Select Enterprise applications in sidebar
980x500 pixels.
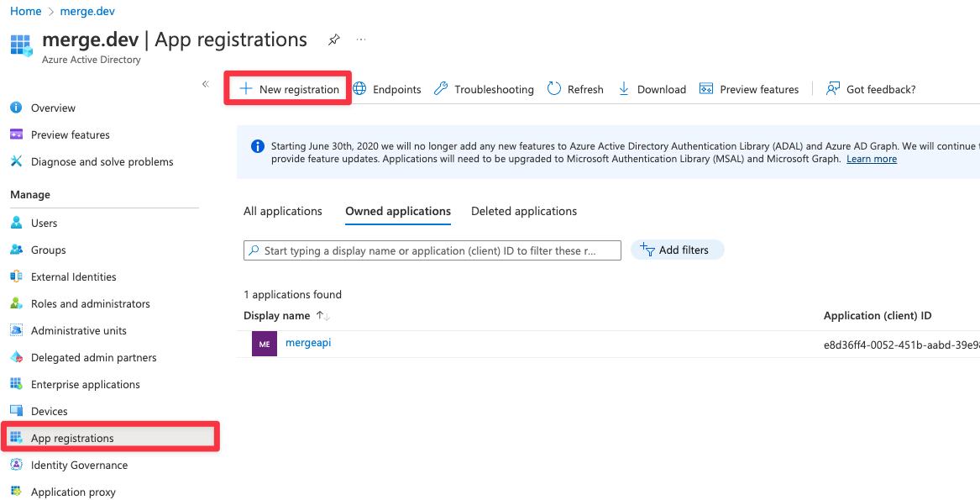[x=85, y=384]
